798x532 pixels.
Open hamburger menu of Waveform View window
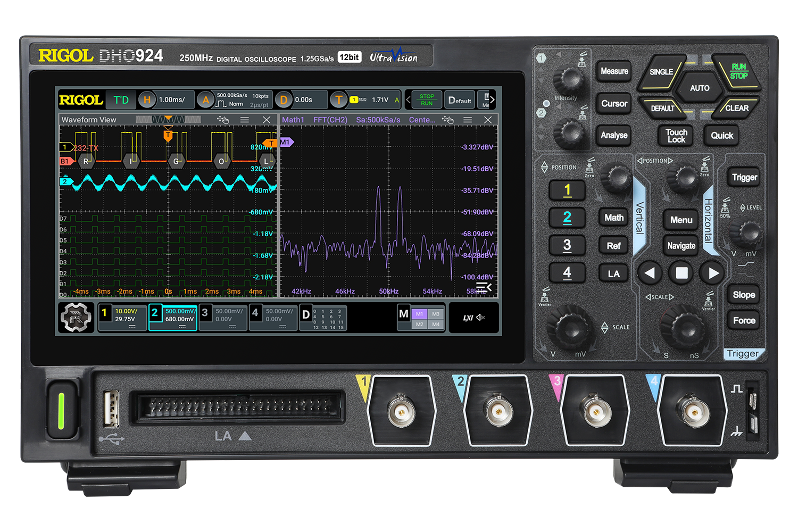tap(245, 120)
